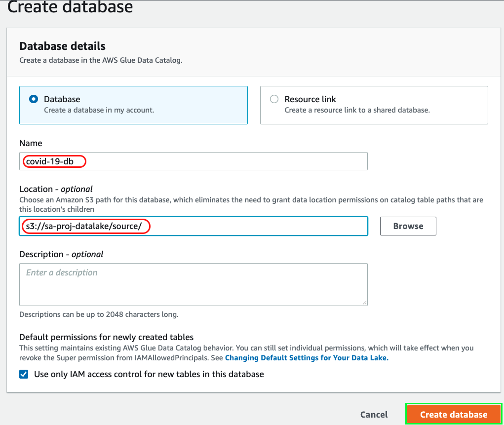Click 'Use only IAM access control' label text
Screen dimensions: 504x425
click(149, 374)
